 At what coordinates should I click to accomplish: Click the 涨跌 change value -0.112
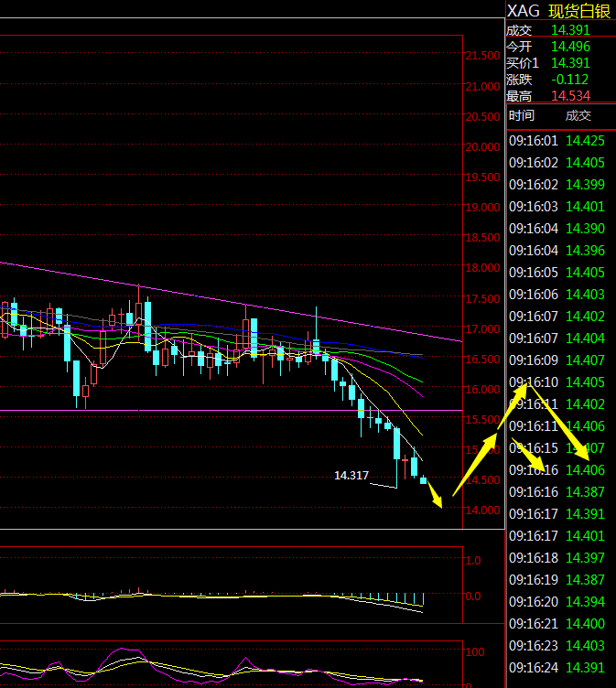tap(570, 80)
